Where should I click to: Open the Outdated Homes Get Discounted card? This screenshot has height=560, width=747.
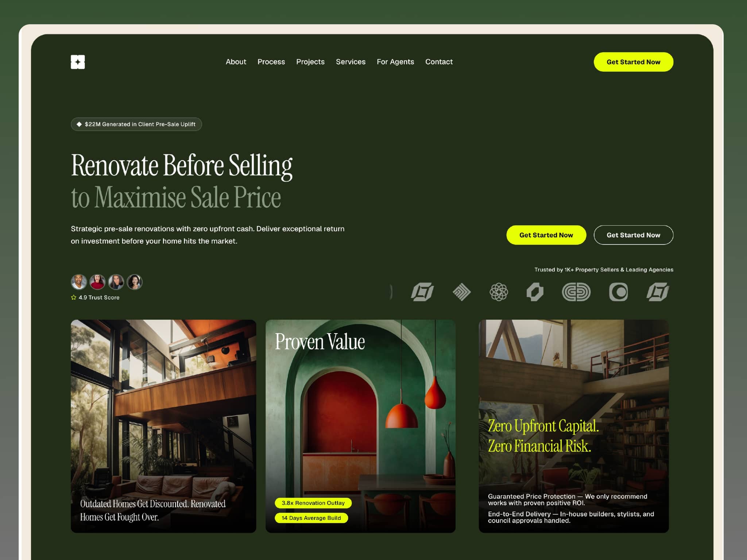click(163, 426)
